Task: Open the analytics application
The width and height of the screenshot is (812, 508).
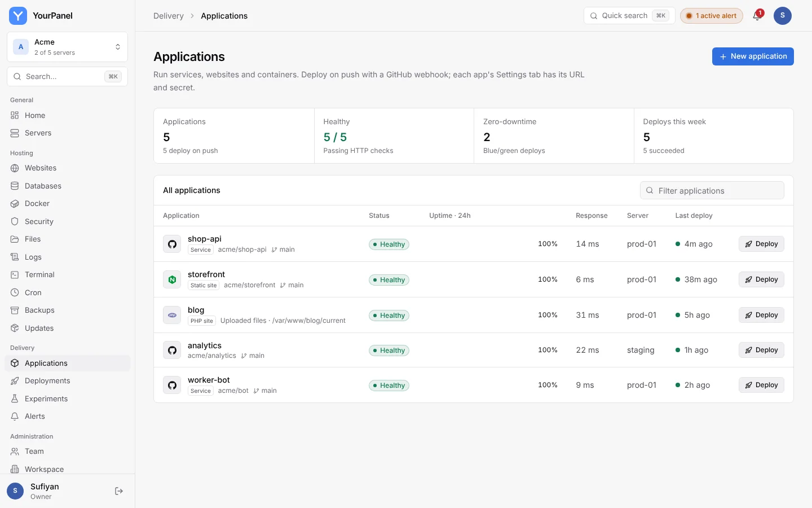Action: [x=205, y=345]
